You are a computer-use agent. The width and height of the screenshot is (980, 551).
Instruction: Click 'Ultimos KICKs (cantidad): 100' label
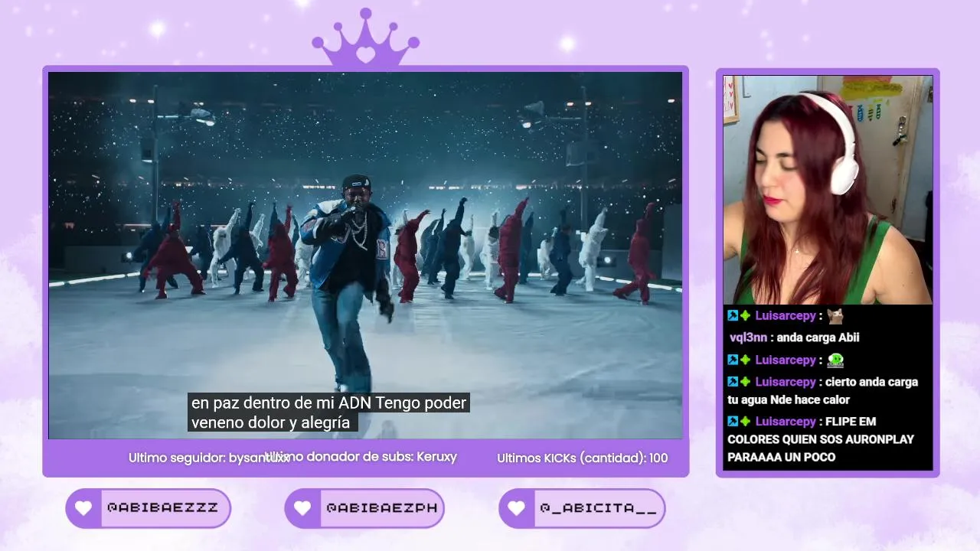coord(583,458)
